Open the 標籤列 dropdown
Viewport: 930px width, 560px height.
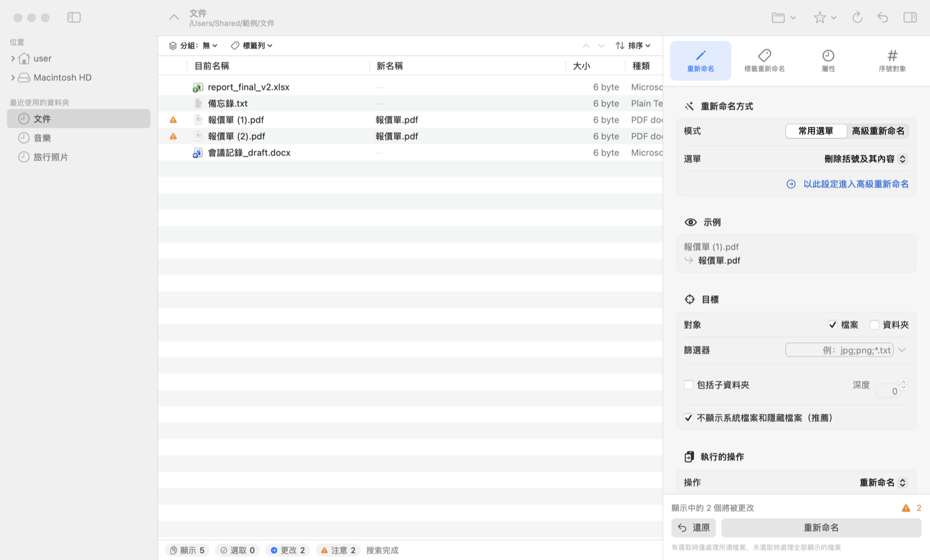(252, 45)
